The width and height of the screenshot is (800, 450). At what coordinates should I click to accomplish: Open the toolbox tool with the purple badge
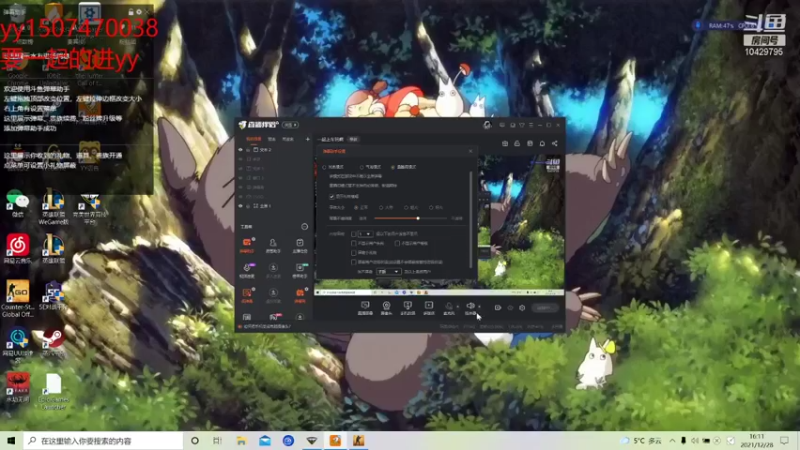click(x=247, y=270)
